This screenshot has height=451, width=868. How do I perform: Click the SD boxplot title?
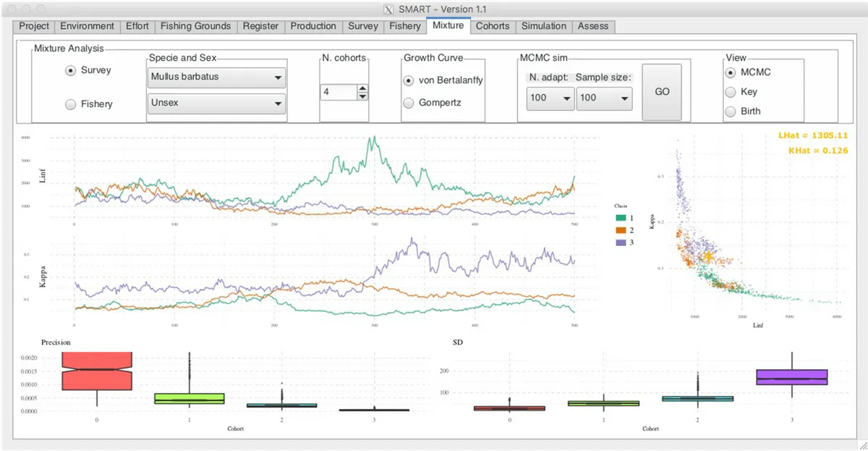(457, 342)
